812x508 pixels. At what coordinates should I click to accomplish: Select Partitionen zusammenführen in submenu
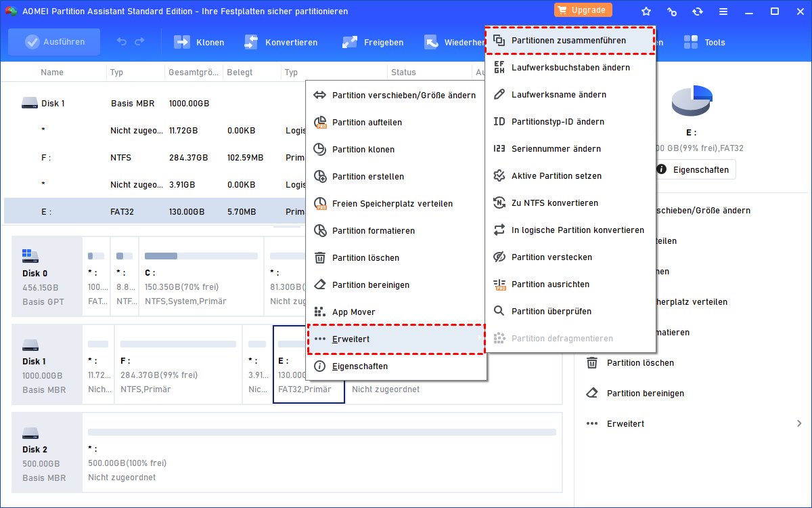(570, 41)
